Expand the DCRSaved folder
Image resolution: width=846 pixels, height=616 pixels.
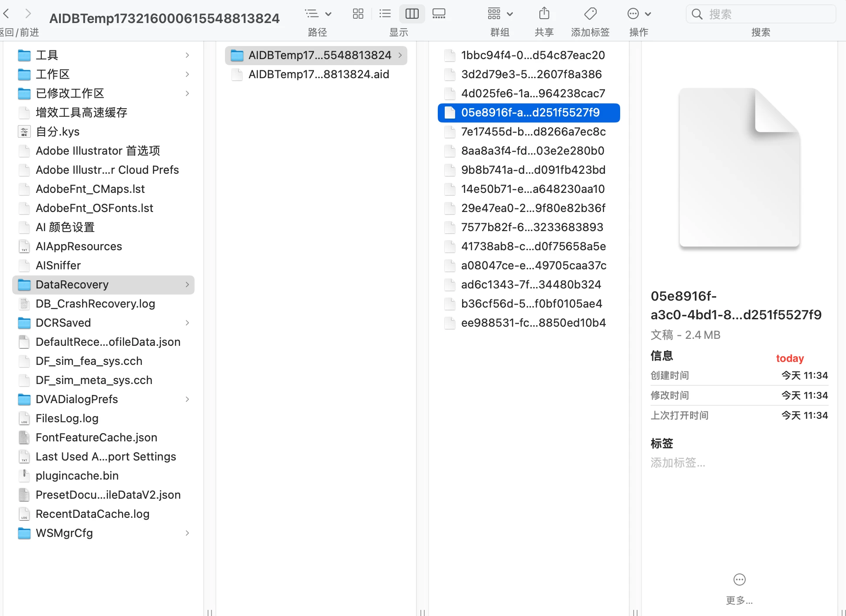click(x=187, y=323)
